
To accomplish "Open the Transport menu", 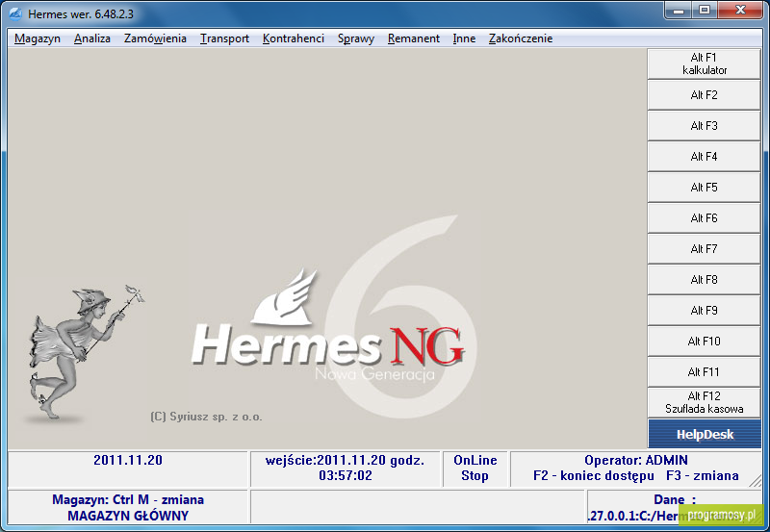I will pos(224,38).
